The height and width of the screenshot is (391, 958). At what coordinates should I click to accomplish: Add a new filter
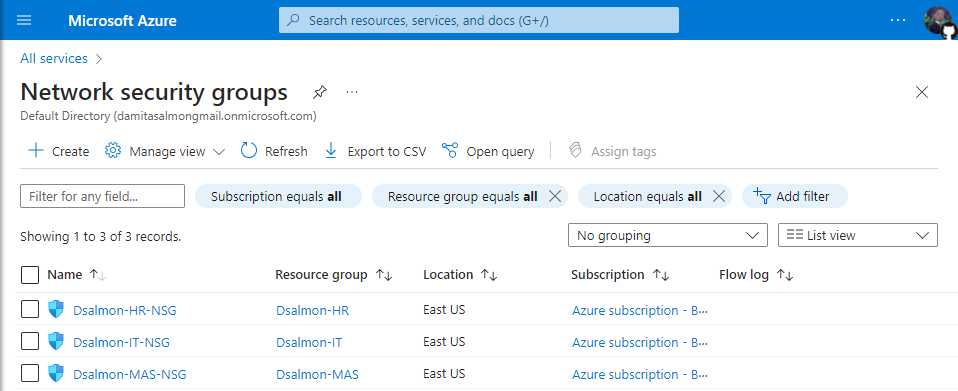coord(794,196)
